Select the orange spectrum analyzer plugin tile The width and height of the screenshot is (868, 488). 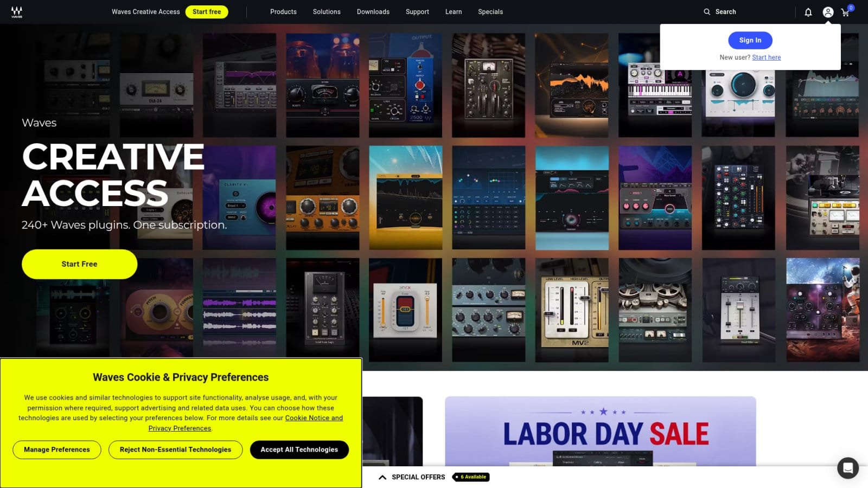572,85
